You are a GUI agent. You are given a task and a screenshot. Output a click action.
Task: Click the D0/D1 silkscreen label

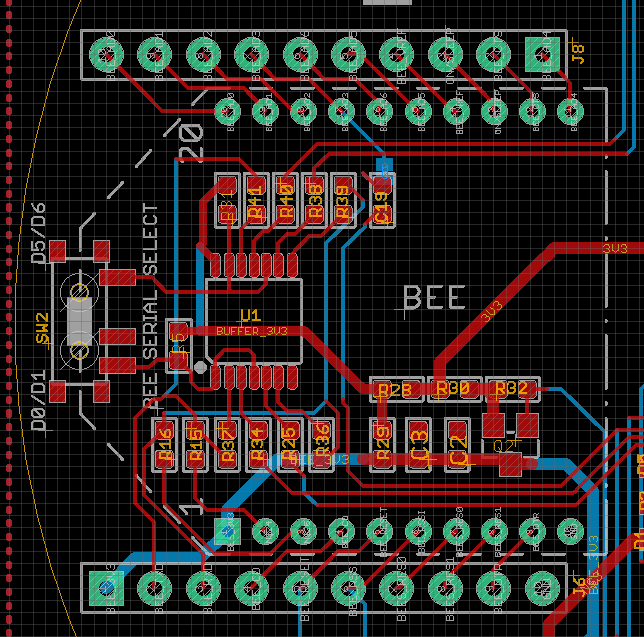pos(39,400)
